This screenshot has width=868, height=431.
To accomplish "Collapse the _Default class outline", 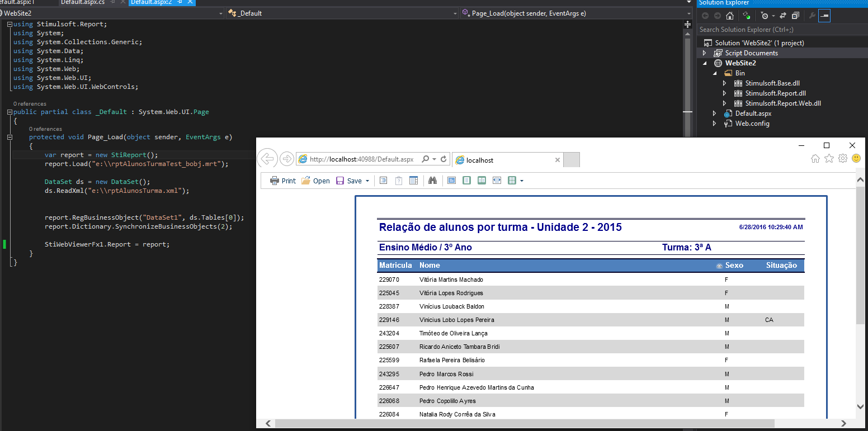I will [x=10, y=112].
